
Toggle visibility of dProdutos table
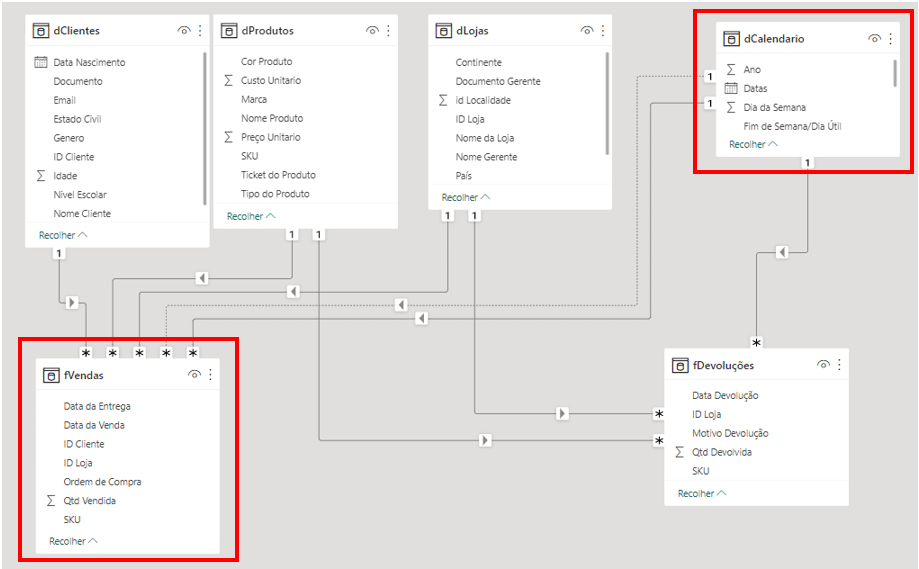pos(372,30)
